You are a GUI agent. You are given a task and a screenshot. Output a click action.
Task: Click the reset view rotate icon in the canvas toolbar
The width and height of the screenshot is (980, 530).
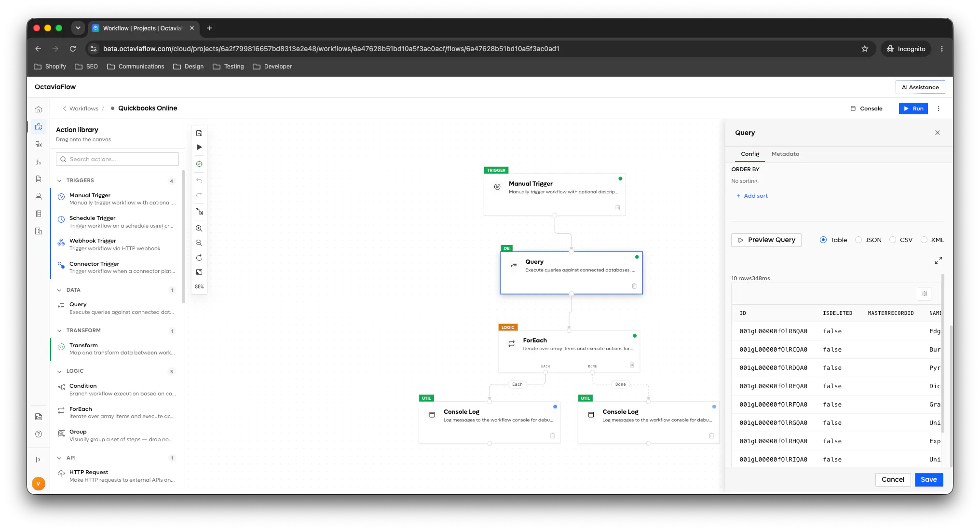tap(199, 258)
